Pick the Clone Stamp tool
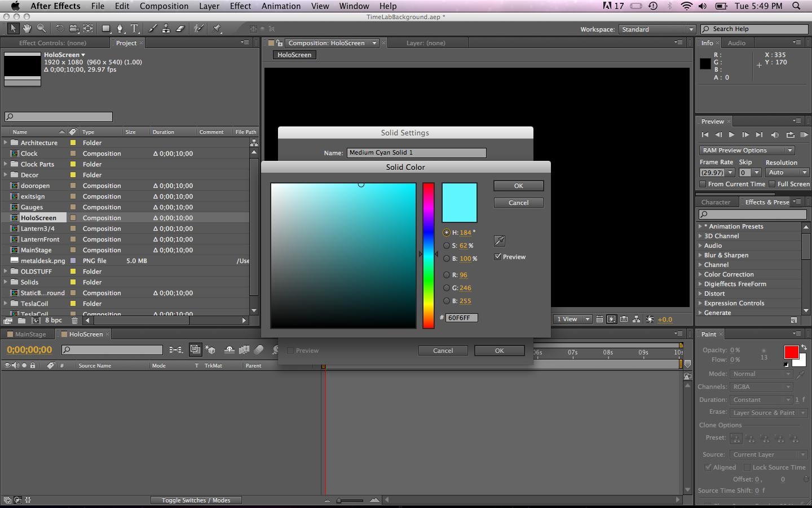Viewport: 812px width, 508px height. (166, 28)
